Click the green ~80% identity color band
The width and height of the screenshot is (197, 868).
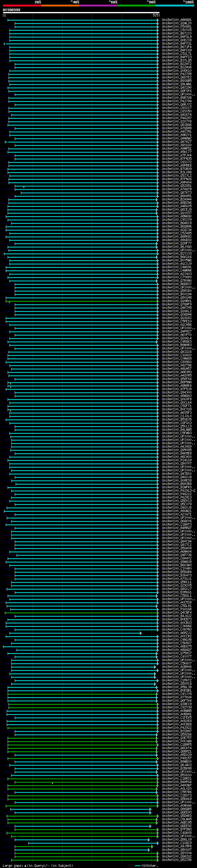(137, 6)
